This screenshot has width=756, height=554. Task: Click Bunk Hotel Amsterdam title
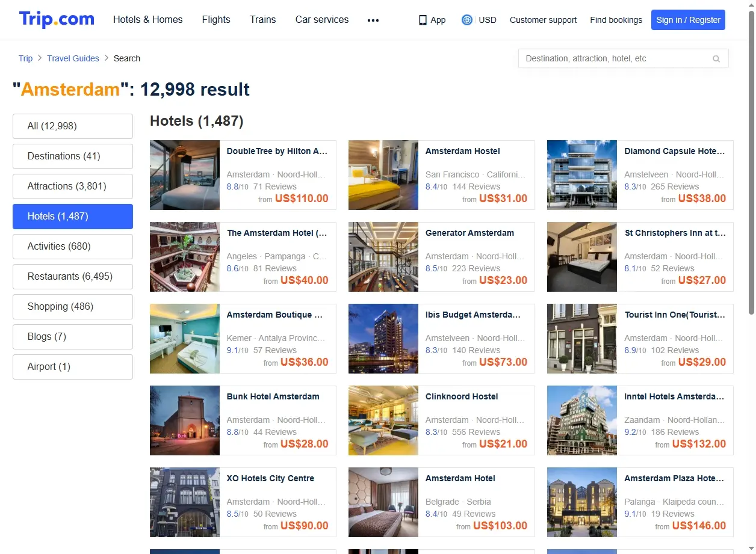point(273,396)
